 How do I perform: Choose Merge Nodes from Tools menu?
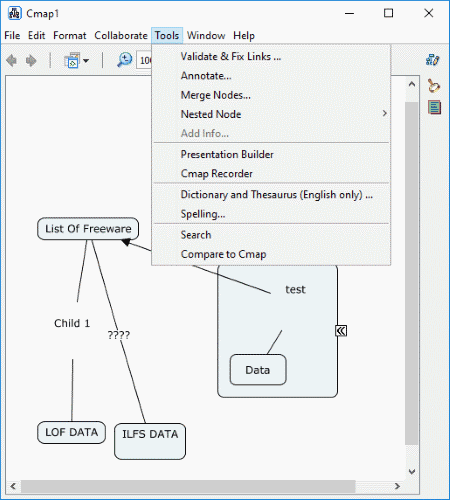[215, 95]
